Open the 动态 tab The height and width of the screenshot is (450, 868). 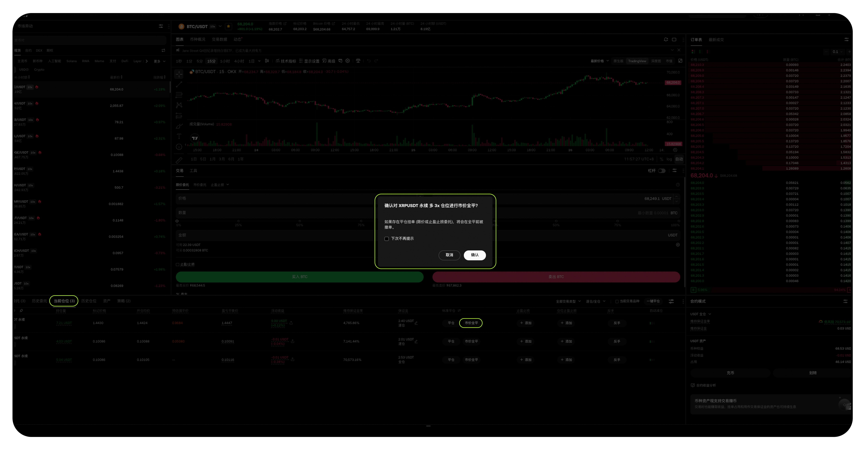coord(238,39)
